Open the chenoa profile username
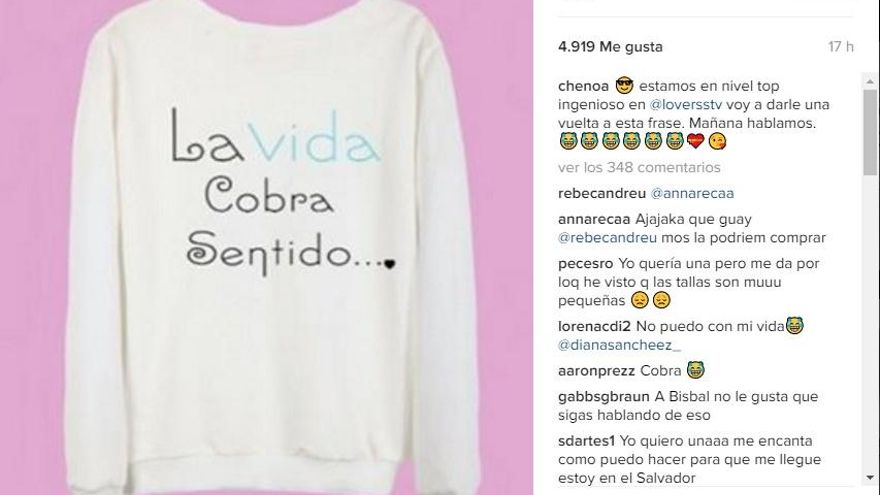This screenshot has height=495, width=880. (x=583, y=86)
